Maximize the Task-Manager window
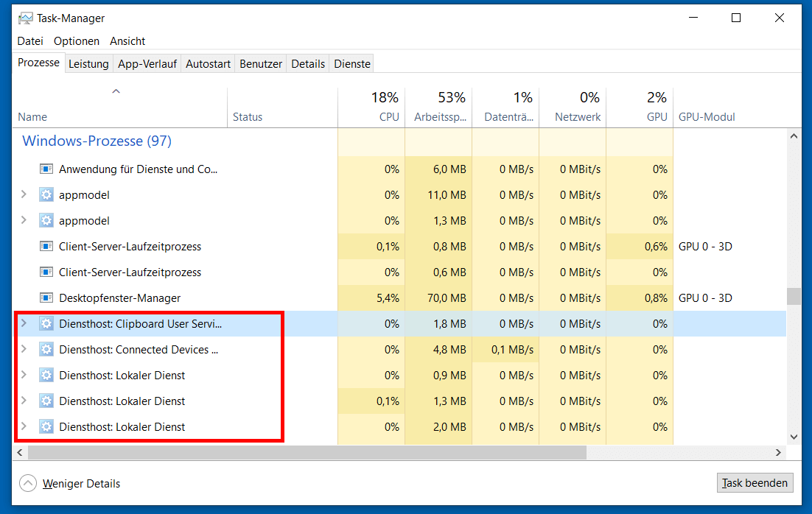This screenshot has width=812, height=514. 736,18
